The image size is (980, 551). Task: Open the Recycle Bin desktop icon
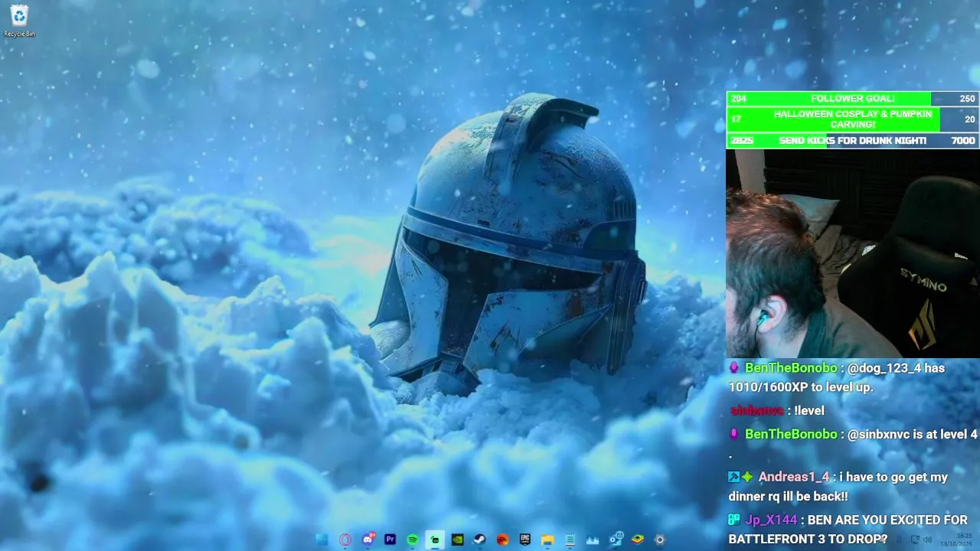tap(19, 21)
